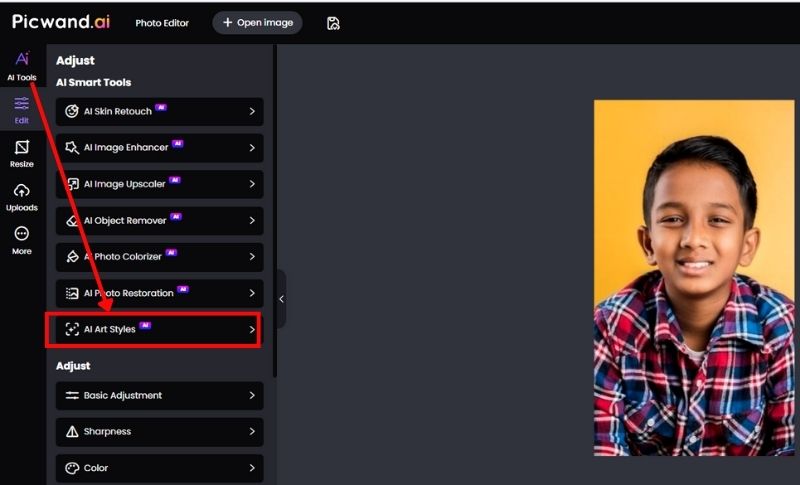Open the AI Tools sidebar section

coord(21,66)
